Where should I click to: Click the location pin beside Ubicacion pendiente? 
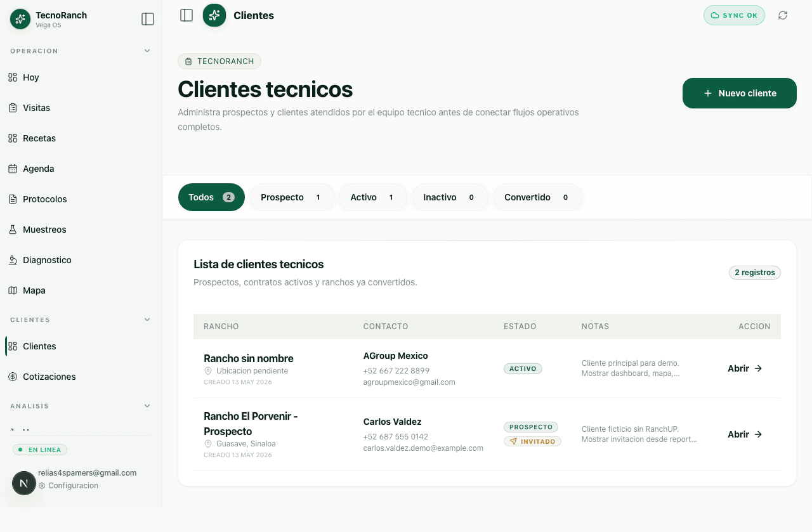[x=207, y=371]
